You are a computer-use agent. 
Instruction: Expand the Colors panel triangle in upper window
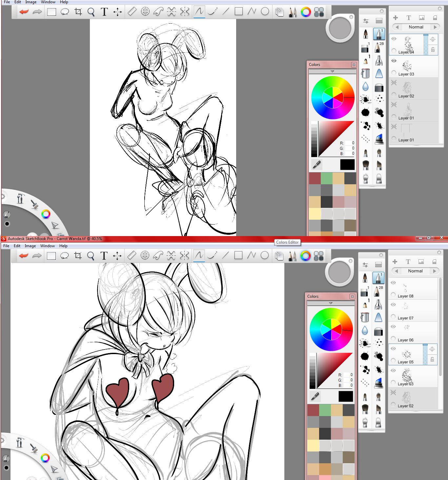[x=332, y=71]
